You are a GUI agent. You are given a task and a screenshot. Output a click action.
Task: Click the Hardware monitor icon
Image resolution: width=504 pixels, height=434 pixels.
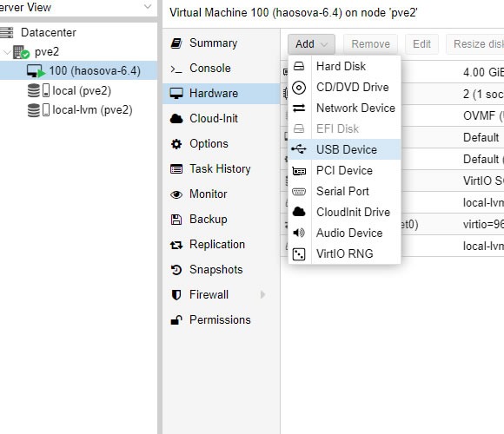[x=176, y=94]
